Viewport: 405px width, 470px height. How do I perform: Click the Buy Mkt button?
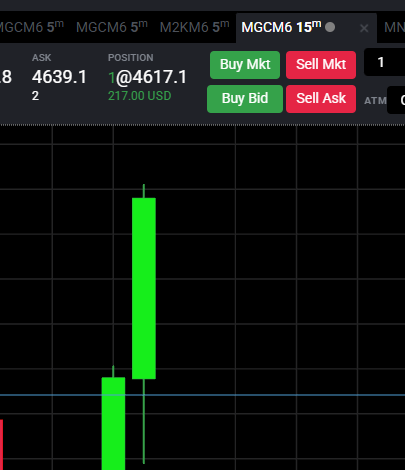pyautogui.click(x=245, y=65)
